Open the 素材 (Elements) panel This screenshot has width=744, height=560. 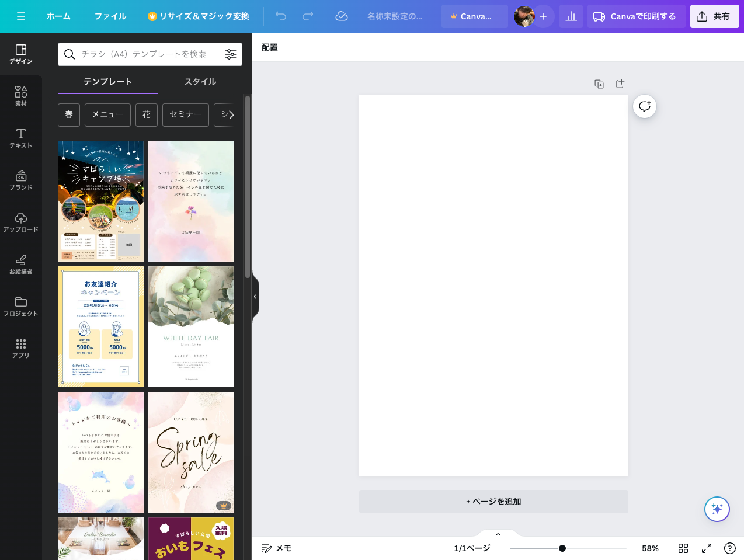pyautogui.click(x=20, y=95)
